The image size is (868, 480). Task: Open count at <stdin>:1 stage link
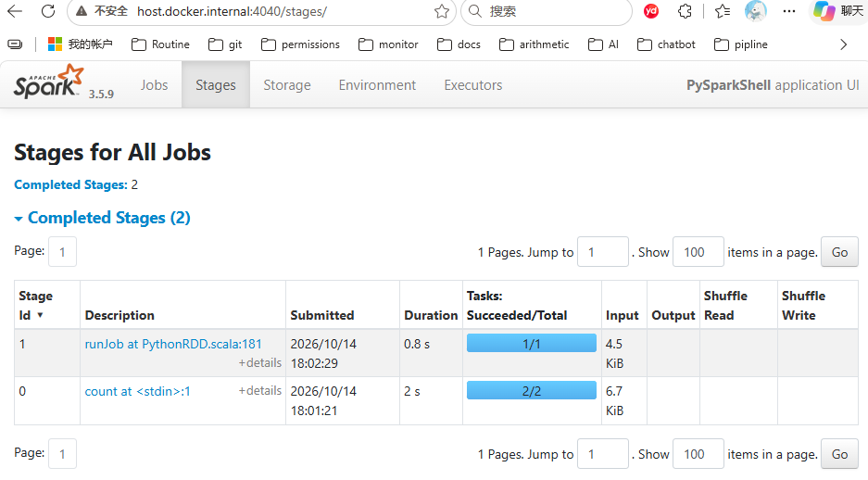[x=137, y=391]
